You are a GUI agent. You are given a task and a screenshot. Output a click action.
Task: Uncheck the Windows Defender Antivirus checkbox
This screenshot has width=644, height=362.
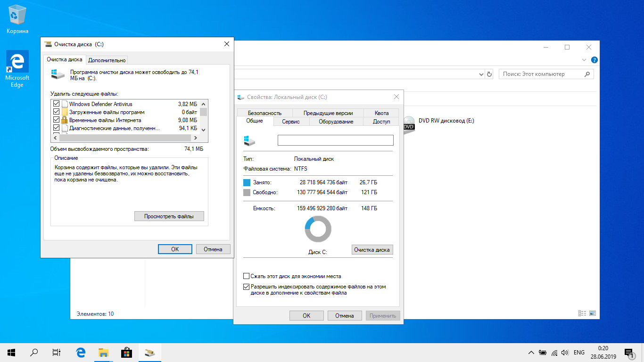click(57, 104)
